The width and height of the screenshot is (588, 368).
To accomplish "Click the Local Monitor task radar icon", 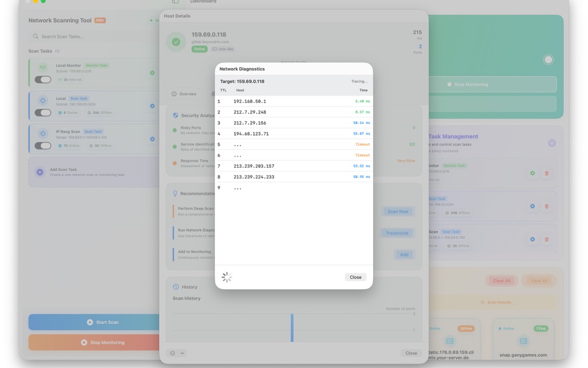I will [43, 67].
